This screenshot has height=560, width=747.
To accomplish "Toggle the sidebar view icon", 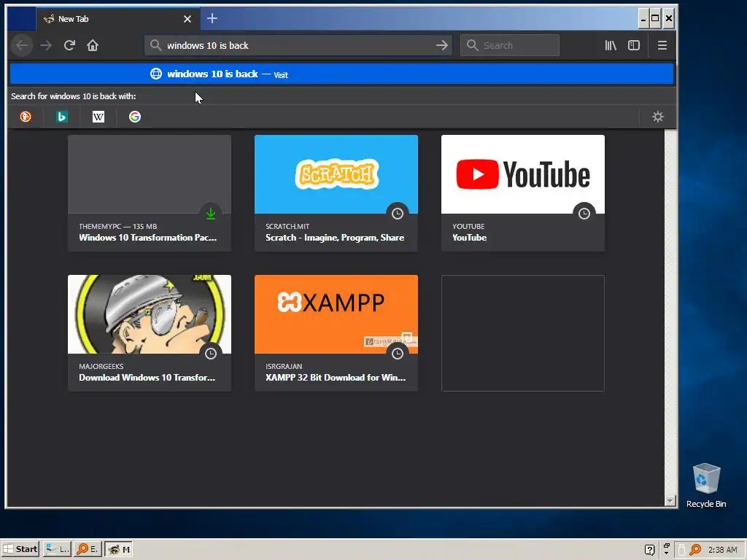I will (x=634, y=45).
